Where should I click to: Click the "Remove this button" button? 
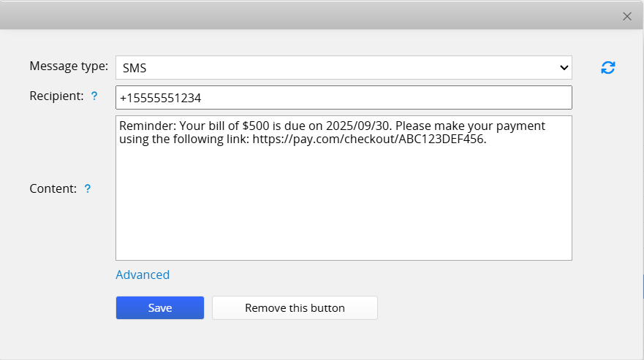pos(295,308)
